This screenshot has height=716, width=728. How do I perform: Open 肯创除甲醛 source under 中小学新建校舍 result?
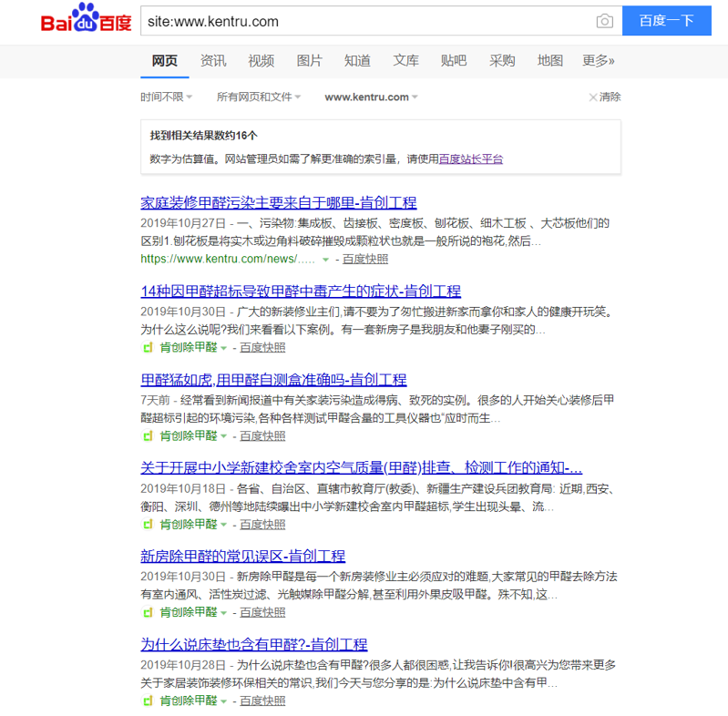point(189,524)
